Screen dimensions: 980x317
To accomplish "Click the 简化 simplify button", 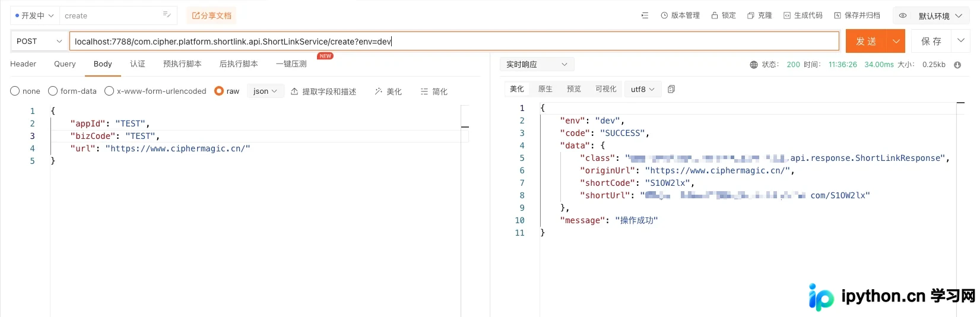I will (434, 91).
